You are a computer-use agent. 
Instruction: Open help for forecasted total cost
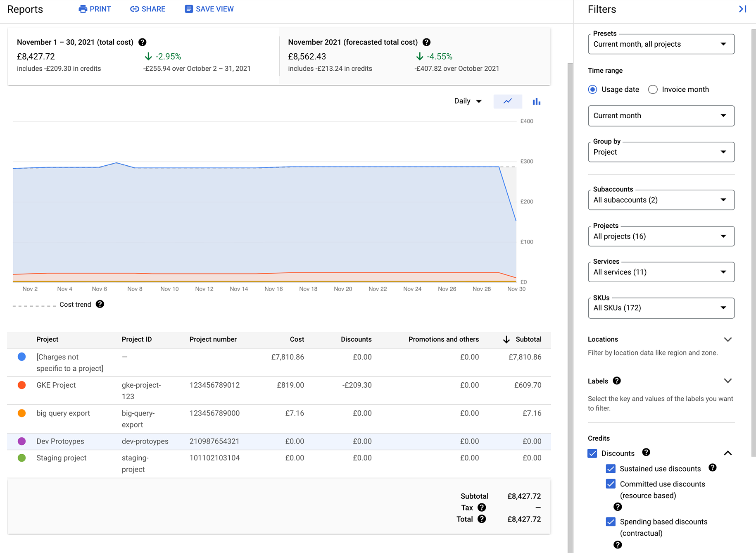[x=426, y=42]
